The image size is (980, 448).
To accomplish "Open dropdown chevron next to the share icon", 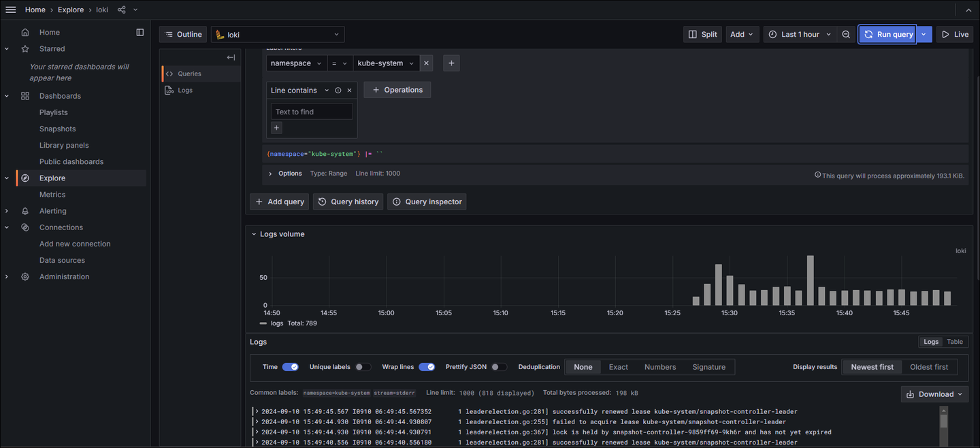I will [135, 10].
